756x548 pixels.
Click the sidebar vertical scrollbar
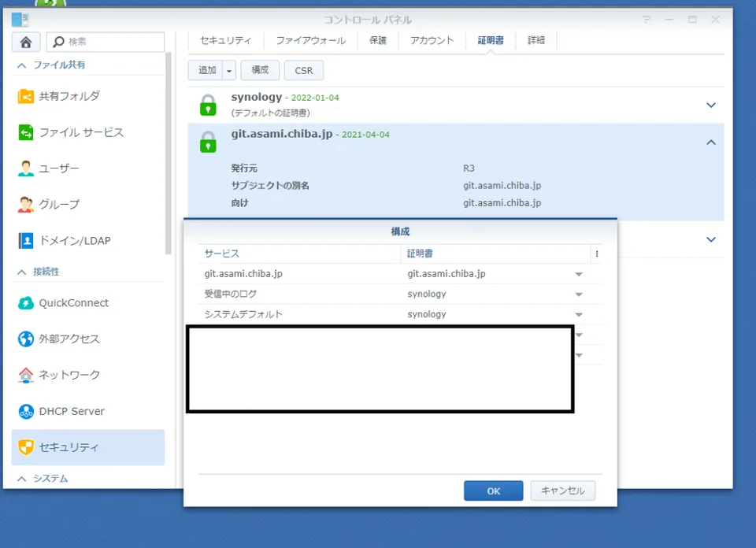point(168,154)
